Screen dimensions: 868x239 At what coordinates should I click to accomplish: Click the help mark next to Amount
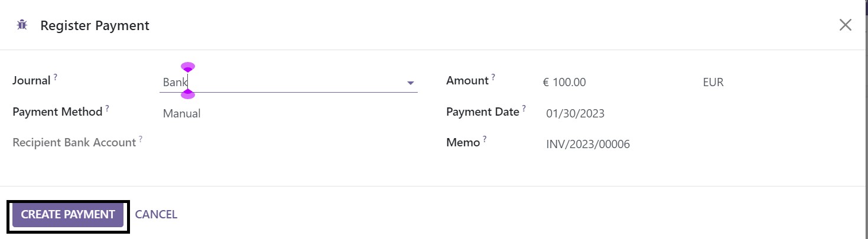[x=493, y=77]
